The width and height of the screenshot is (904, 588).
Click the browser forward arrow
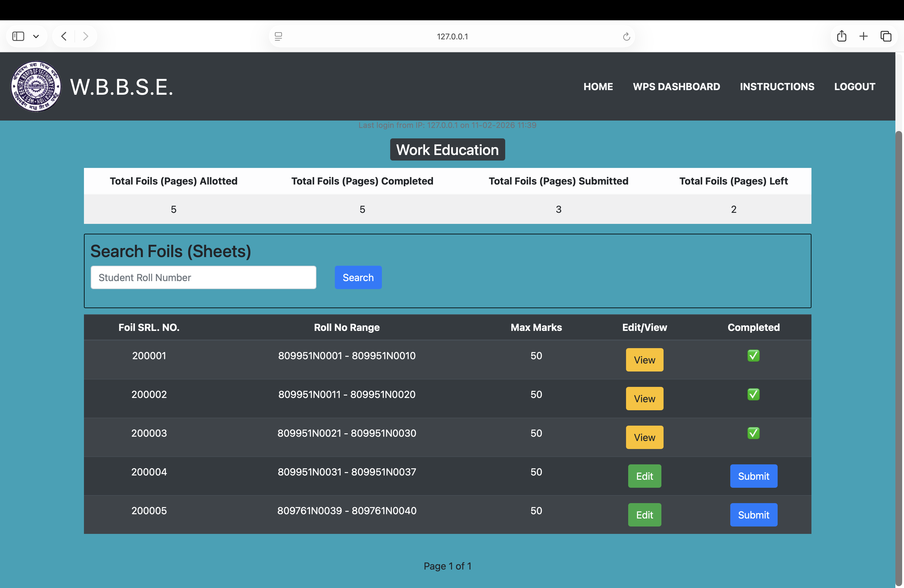[85, 37]
